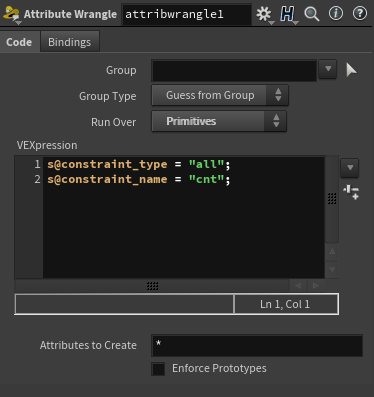Click code line with constraint_type
This screenshot has width=374, height=397.
point(138,164)
